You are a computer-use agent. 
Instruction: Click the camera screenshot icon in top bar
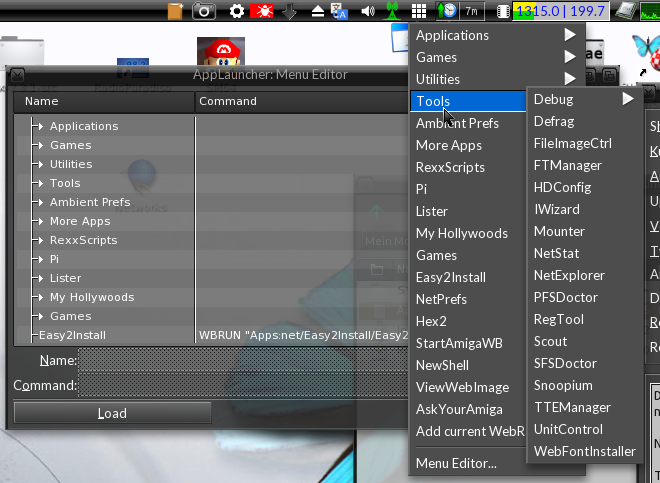(x=205, y=11)
